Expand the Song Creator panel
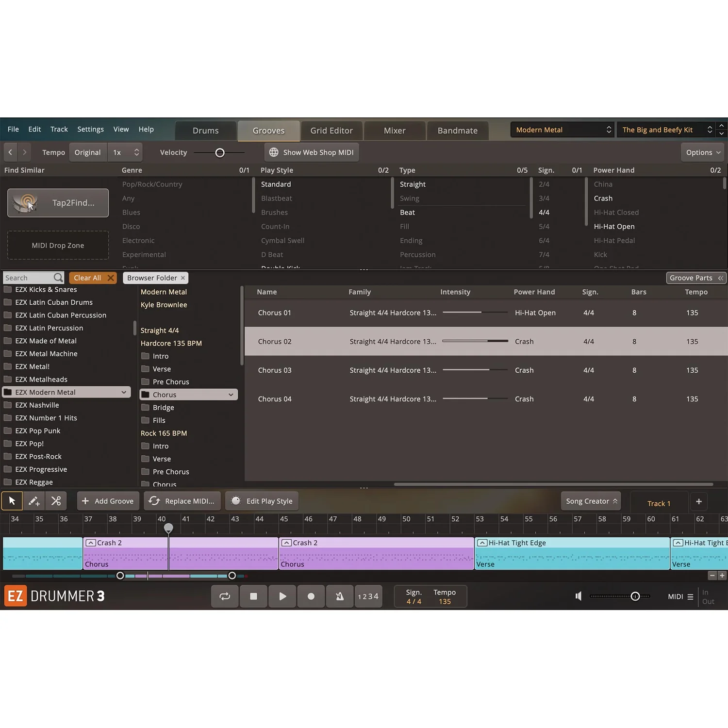Screen dimensions: 728x728 coord(592,501)
